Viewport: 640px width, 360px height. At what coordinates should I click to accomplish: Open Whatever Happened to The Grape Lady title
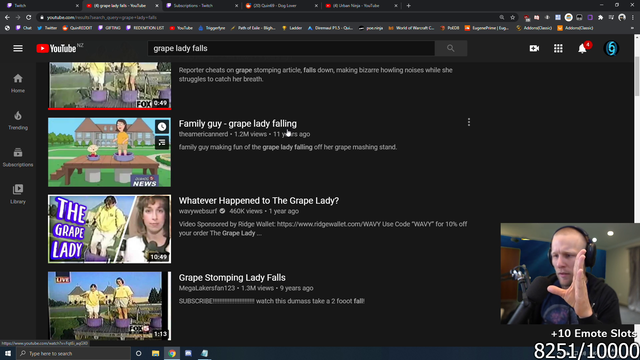(x=259, y=200)
